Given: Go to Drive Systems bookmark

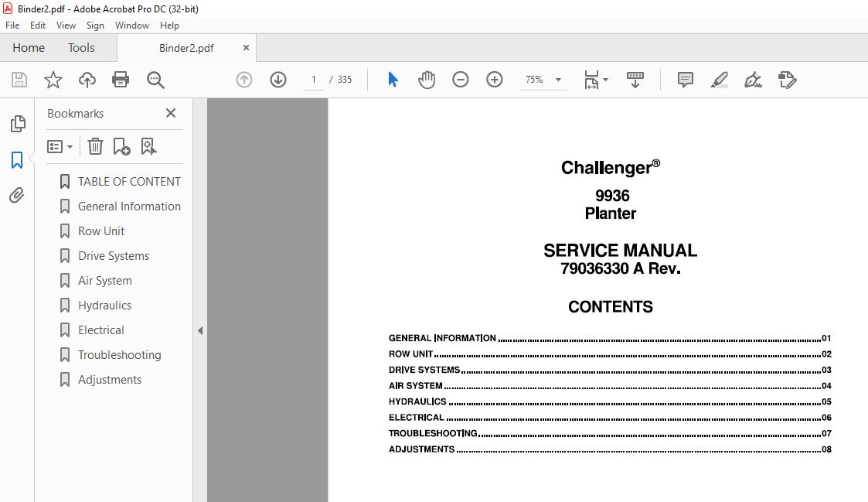Looking at the screenshot, I should point(114,256).
